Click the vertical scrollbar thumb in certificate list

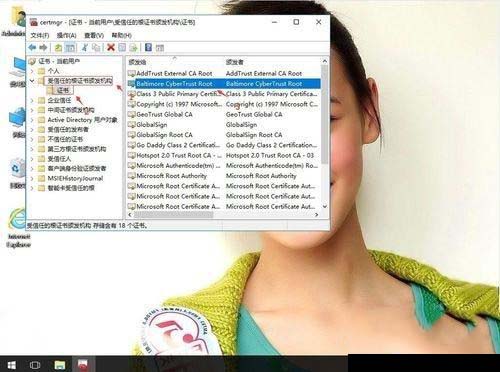pos(324,114)
